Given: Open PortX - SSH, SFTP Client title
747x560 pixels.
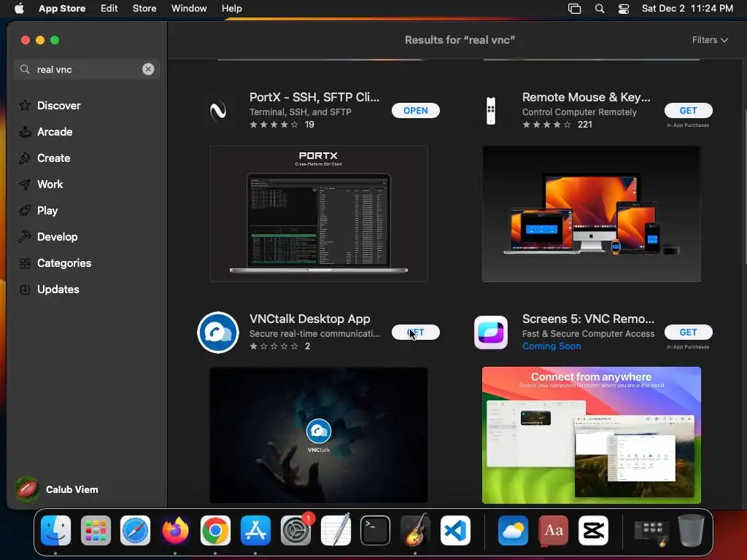Looking at the screenshot, I should 314,97.
